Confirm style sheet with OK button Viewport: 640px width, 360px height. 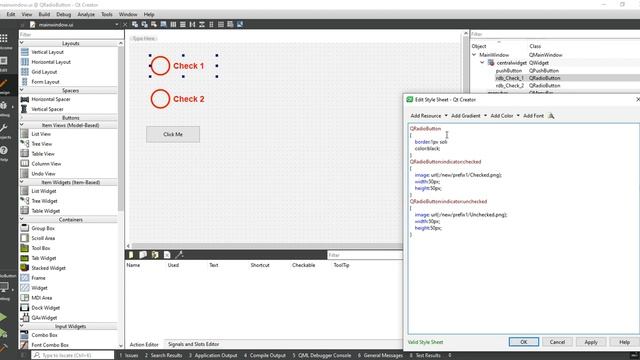point(524,342)
